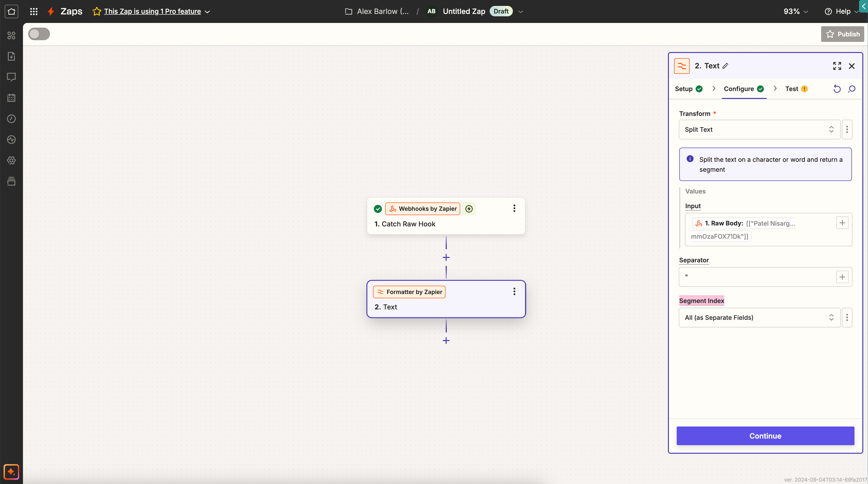The image size is (868, 484).
Task: Open Segment Index three-dot options
Action: (847, 317)
